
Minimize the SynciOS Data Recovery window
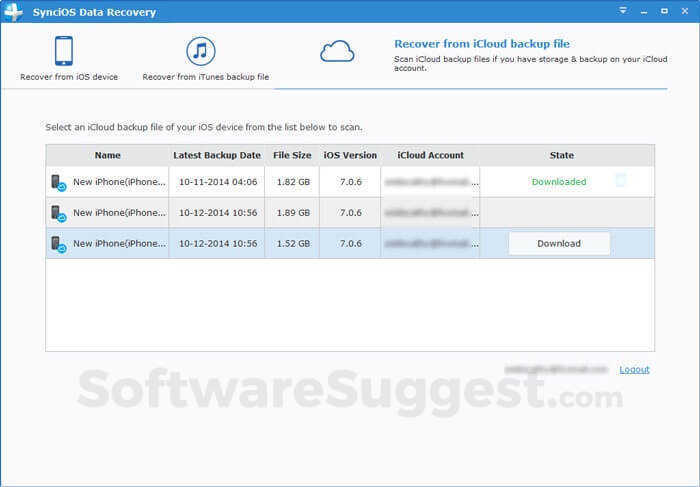pyautogui.click(x=644, y=12)
